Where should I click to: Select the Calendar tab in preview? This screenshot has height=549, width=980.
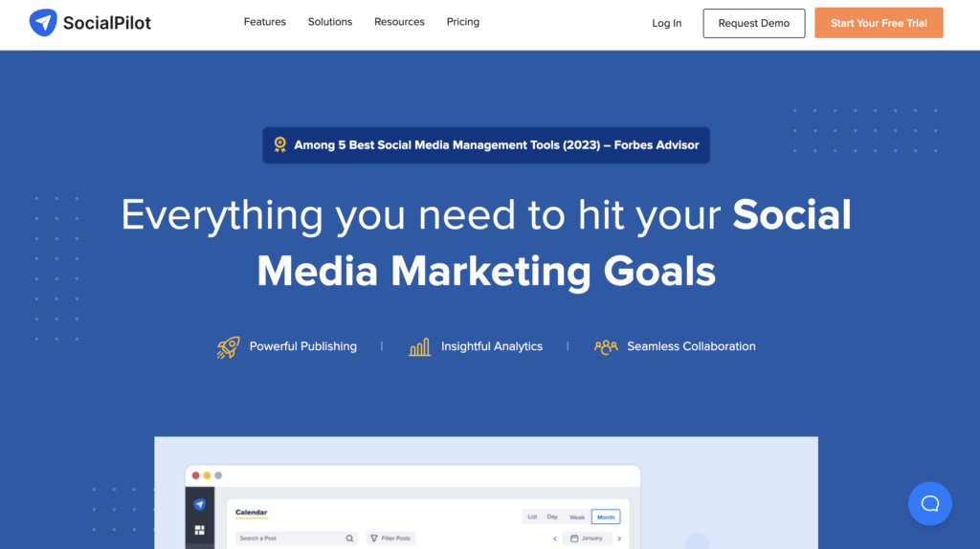[252, 513]
